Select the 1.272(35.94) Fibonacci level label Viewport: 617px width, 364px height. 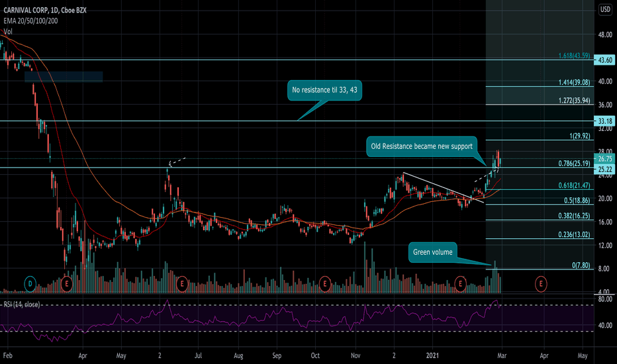click(x=574, y=101)
